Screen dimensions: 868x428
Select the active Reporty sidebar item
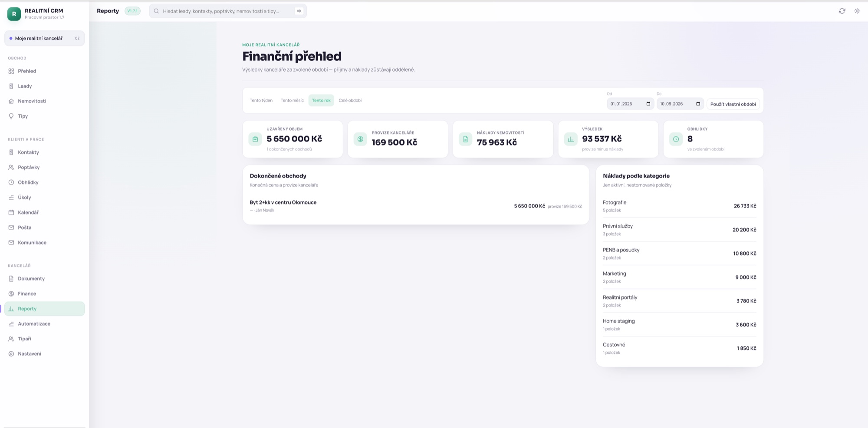(44, 309)
